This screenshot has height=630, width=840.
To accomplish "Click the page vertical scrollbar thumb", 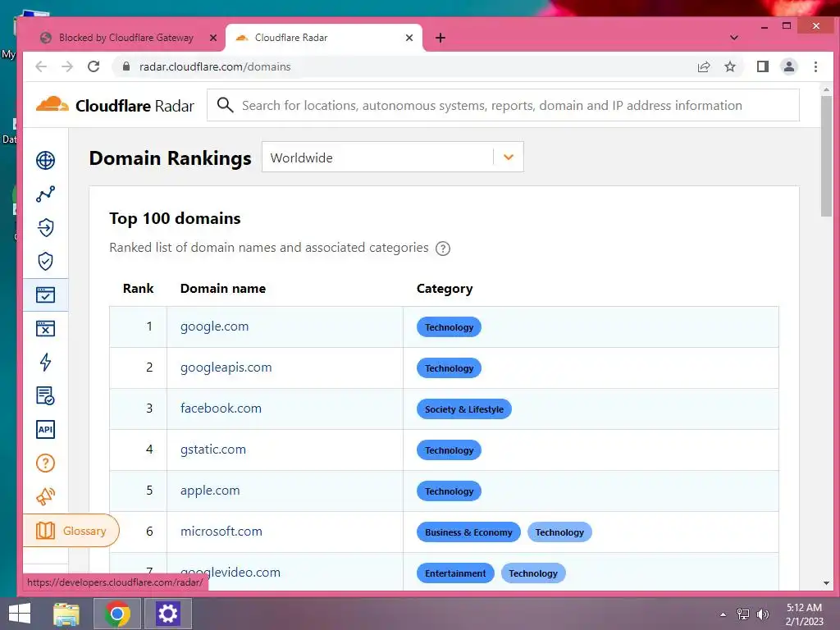I will tap(826, 157).
